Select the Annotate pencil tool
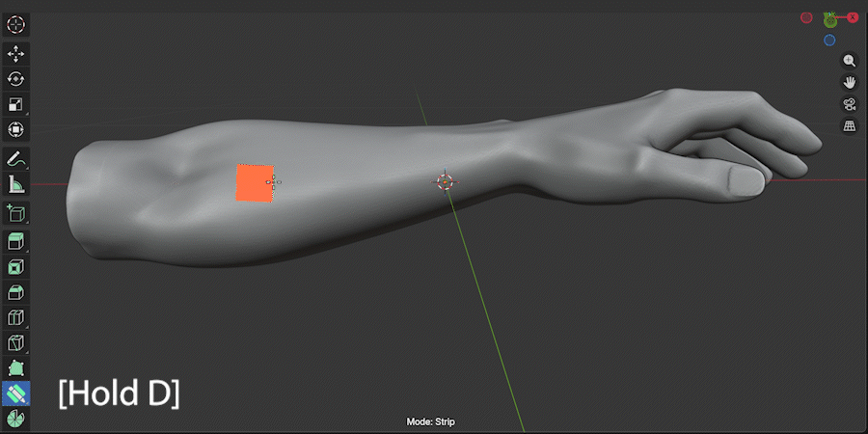 16,159
